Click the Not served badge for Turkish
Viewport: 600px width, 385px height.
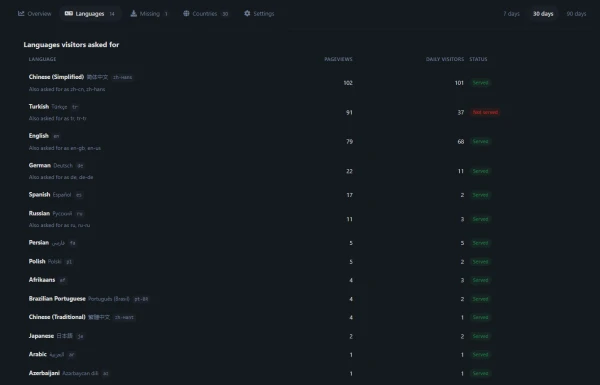485,112
